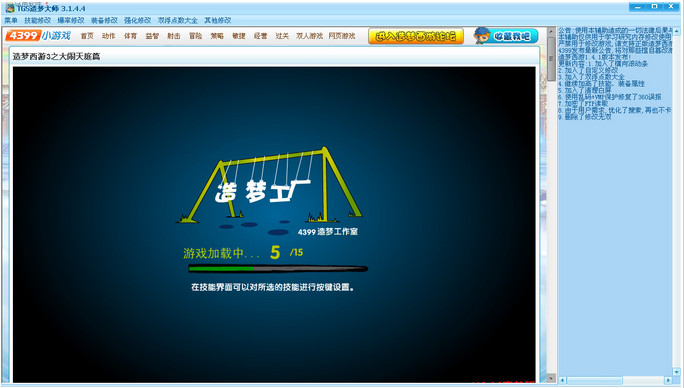Image resolution: width=684 pixels, height=388 pixels.
Task: Click the announcement line 造梦西游1.4.1版本发布
Action: [x=594, y=57]
